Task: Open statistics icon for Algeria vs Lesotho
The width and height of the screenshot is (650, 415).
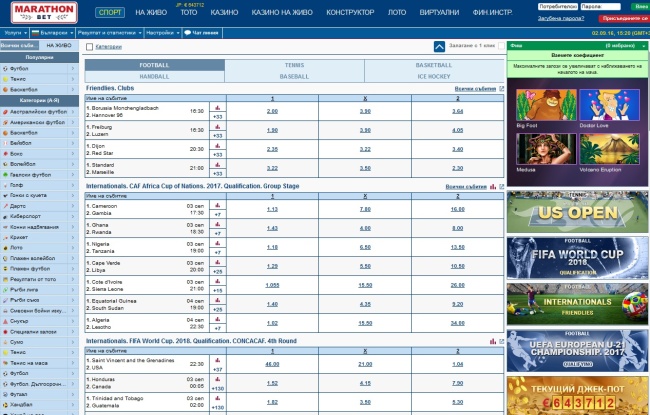Action: [218, 320]
